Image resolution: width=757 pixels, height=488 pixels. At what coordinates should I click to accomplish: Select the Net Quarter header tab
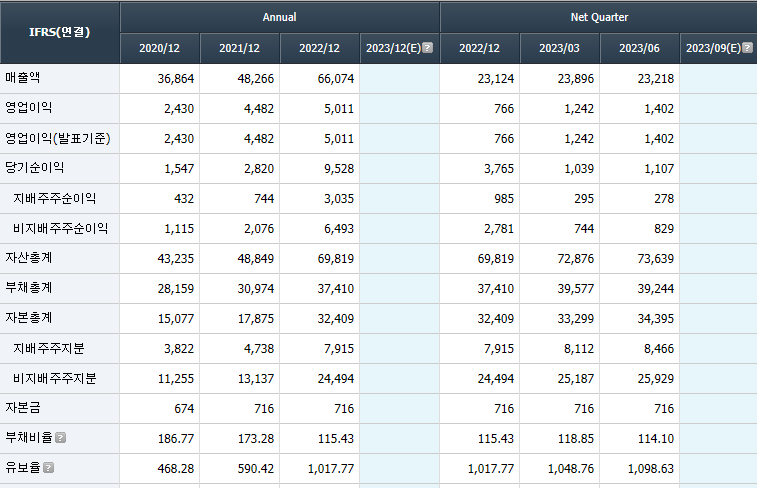[x=599, y=17]
